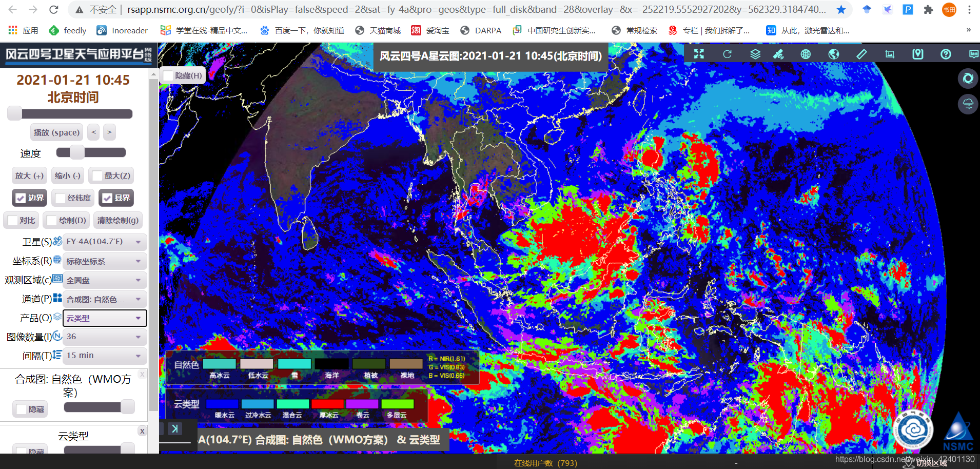This screenshot has width=980, height=469.
Task: Click the browser address bar URL
Action: (477, 9)
